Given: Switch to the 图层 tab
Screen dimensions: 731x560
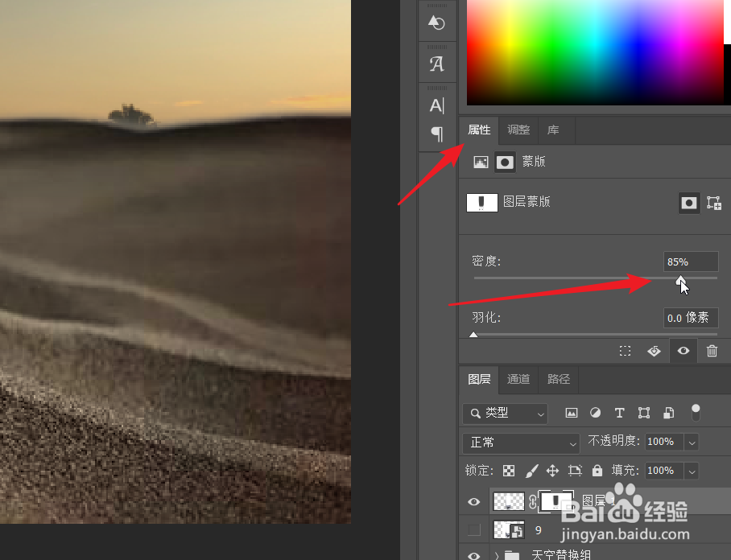Looking at the screenshot, I should coord(479,379).
